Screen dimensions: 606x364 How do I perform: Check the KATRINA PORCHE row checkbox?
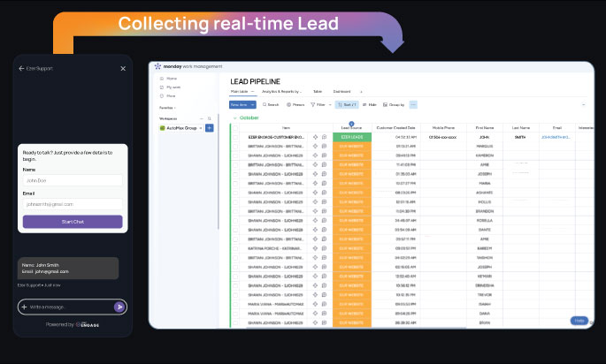point(235,248)
